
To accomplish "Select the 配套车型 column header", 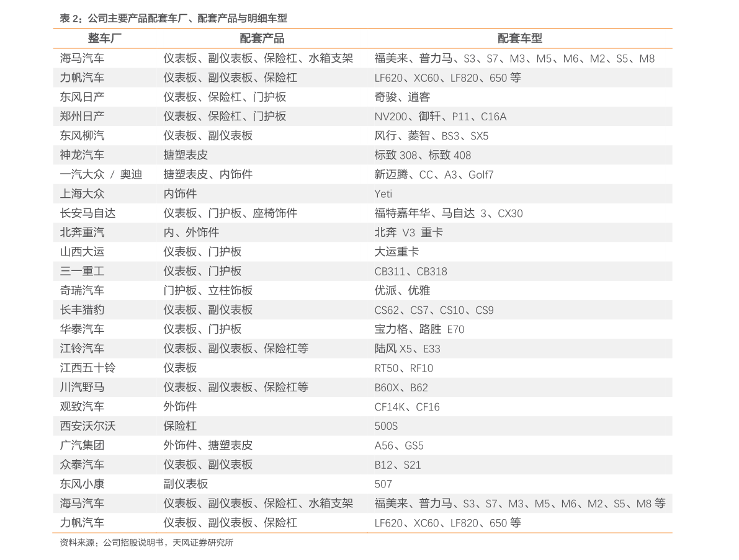I will pyautogui.click(x=520, y=38).
